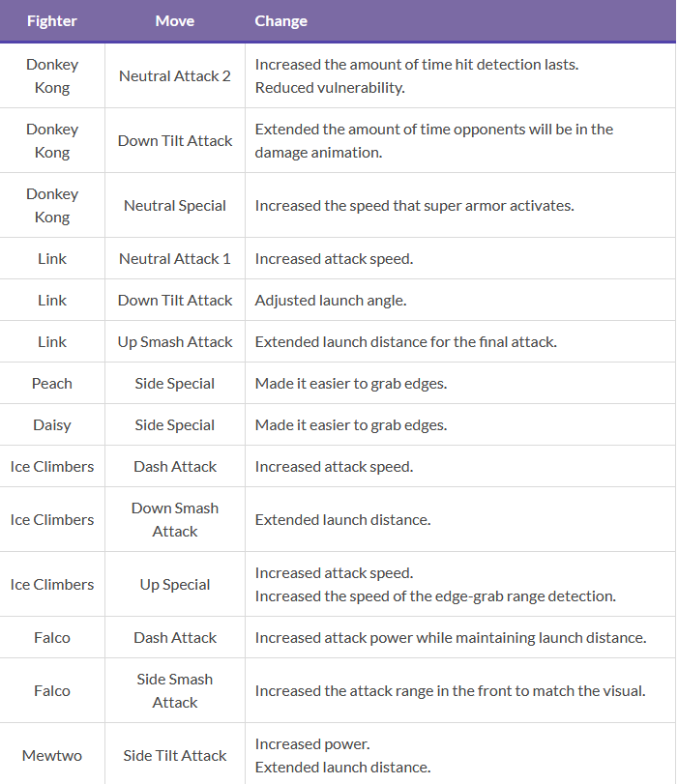The height and width of the screenshot is (784, 678).
Task: Select the Neutral Attack 2 move cell
Action: tap(175, 75)
